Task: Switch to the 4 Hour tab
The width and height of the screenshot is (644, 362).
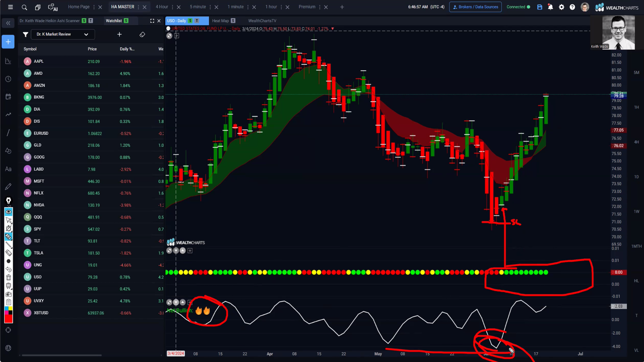Action: 162,7
